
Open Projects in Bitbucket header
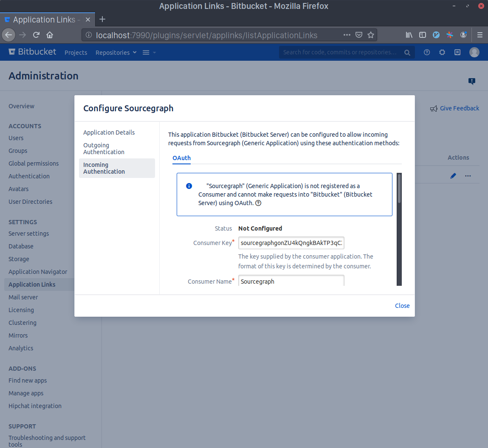[76, 53]
